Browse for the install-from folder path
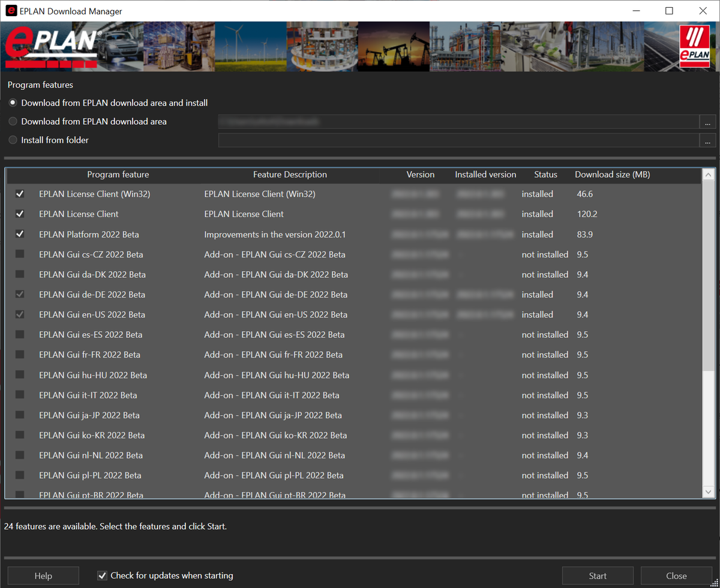Image resolution: width=720 pixels, height=588 pixels. point(707,140)
